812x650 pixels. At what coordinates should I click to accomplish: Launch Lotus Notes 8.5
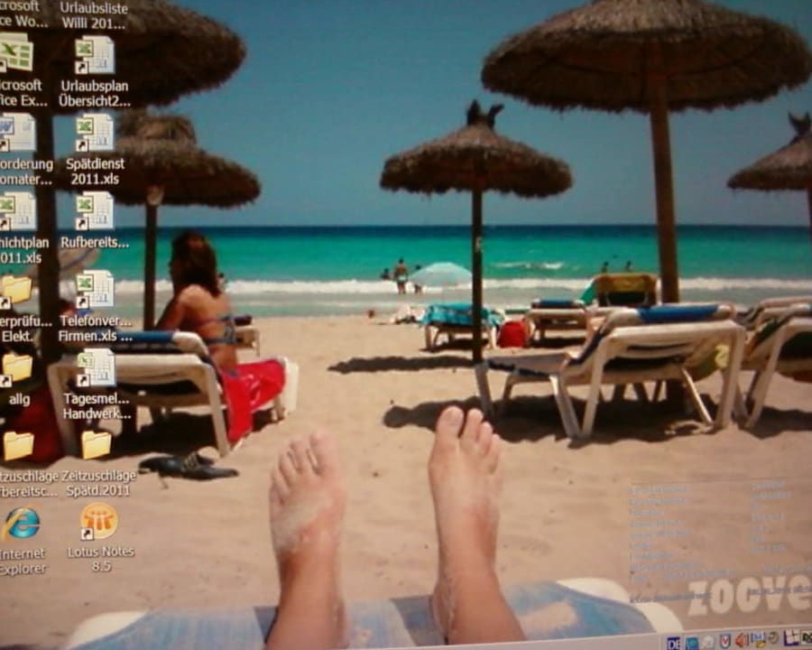(x=99, y=522)
